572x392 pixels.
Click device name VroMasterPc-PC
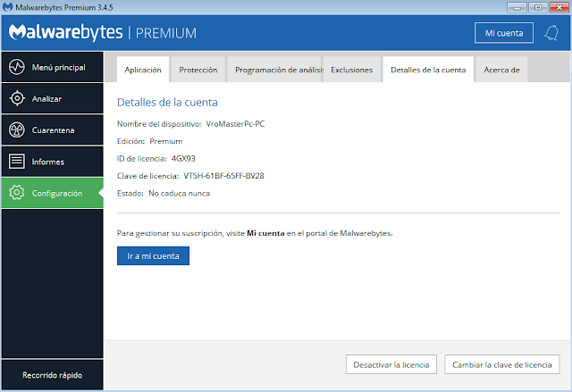pos(235,124)
